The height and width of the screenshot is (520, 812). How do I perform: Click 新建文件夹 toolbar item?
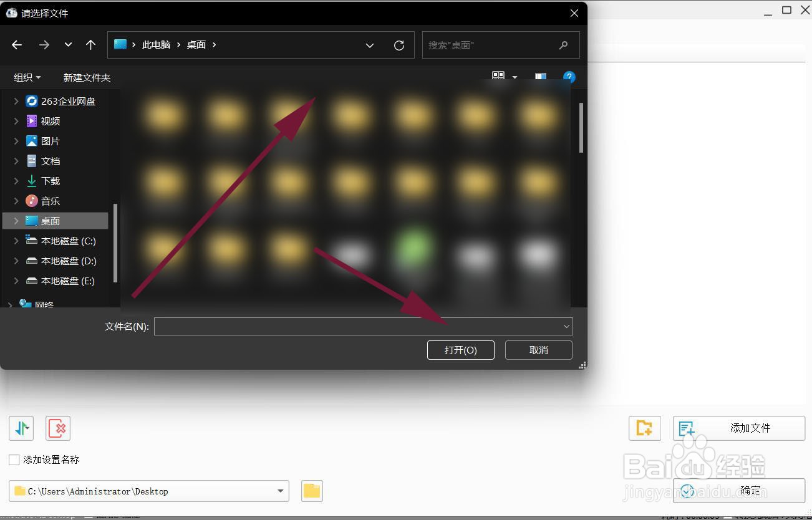tap(87, 77)
